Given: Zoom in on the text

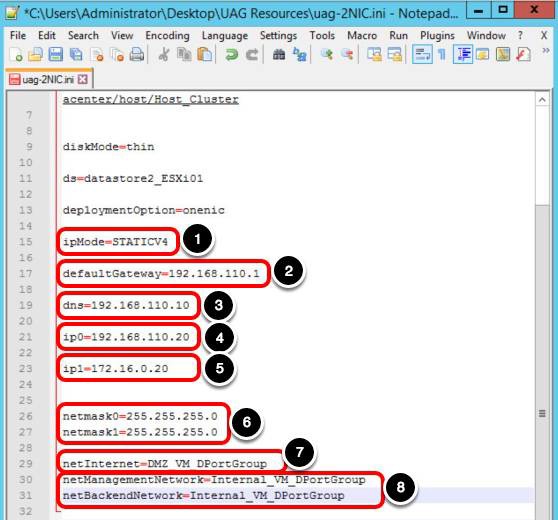Looking at the screenshot, I should 326,55.
